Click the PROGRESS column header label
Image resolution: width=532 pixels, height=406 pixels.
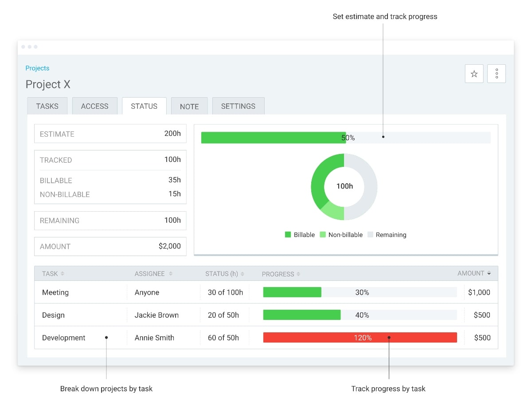pos(278,274)
